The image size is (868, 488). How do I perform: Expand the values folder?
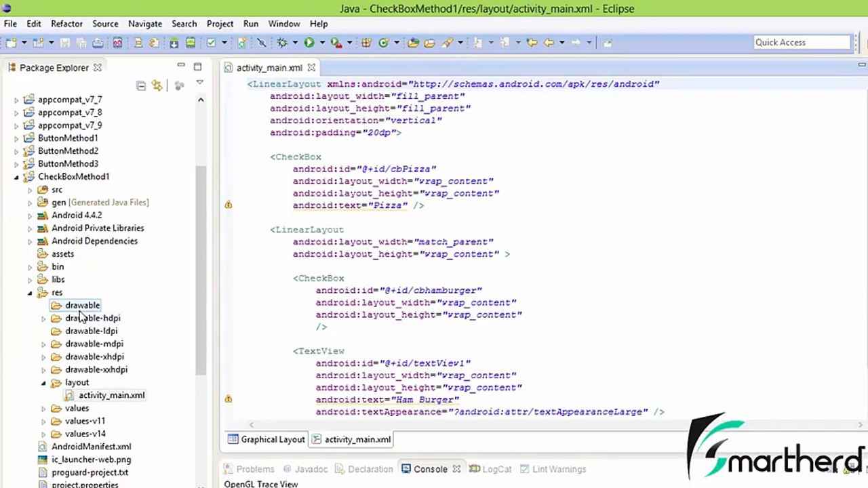pos(43,409)
